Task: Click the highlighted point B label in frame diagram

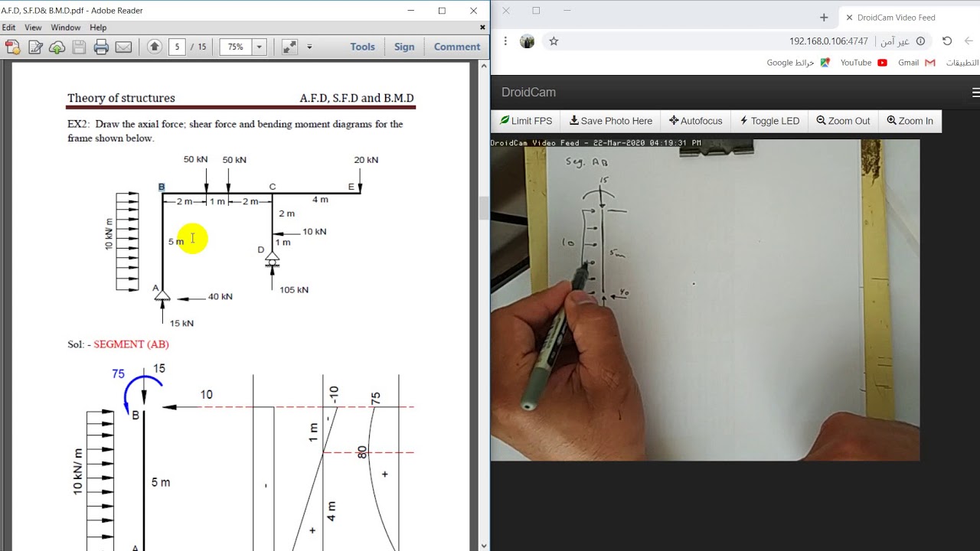Action: [162, 187]
